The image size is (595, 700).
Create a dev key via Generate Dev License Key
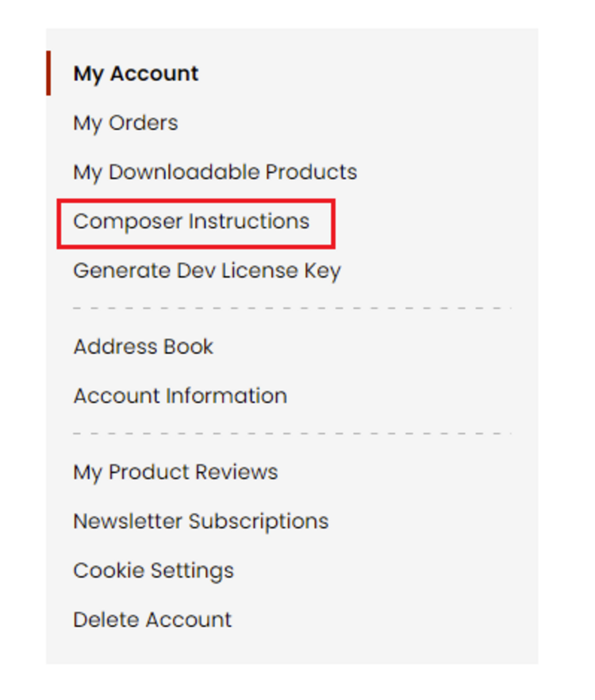206,271
